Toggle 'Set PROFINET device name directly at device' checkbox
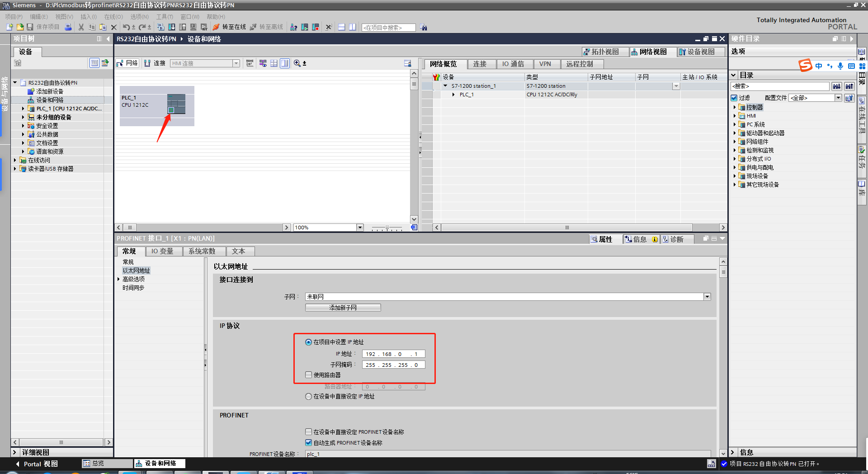The width and height of the screenshot is (868, 474). pos(308,432)
